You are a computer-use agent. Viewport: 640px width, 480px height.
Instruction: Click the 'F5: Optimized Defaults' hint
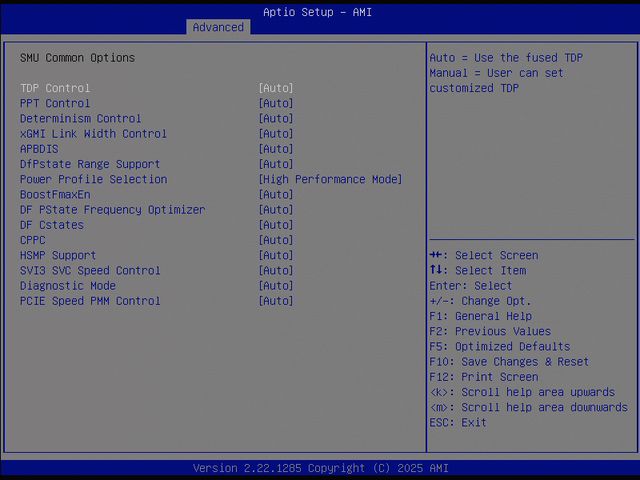(500, 347)
